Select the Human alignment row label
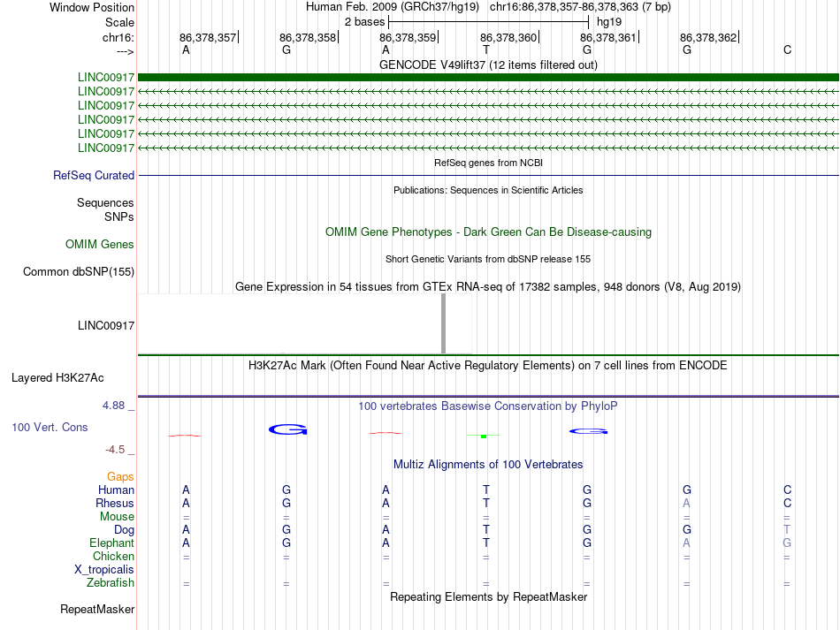 point(116,490)
